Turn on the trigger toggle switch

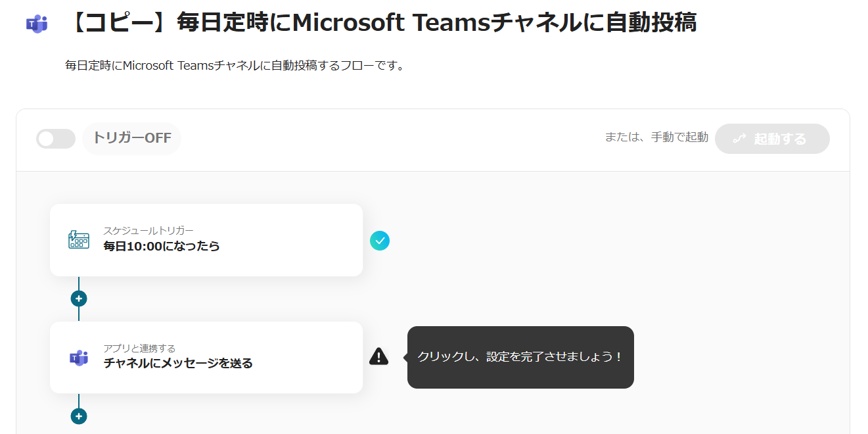pos(56,139)
